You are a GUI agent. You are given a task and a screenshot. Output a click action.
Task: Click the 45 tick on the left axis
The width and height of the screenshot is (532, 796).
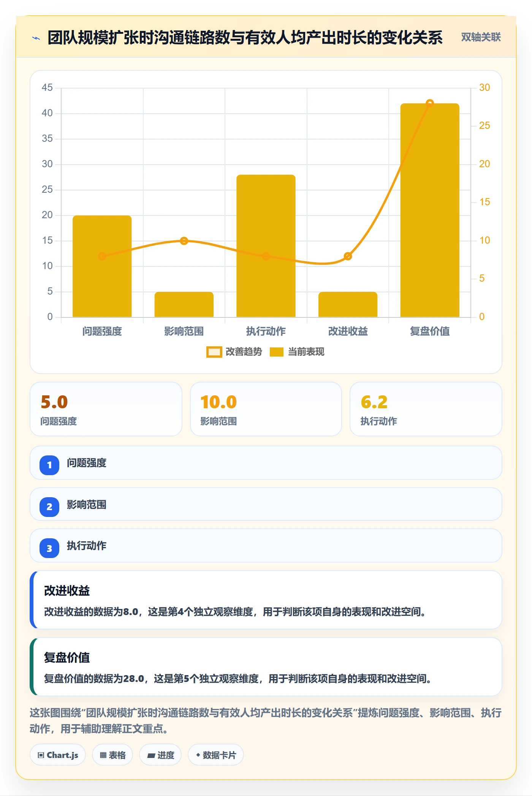(47, 88)
